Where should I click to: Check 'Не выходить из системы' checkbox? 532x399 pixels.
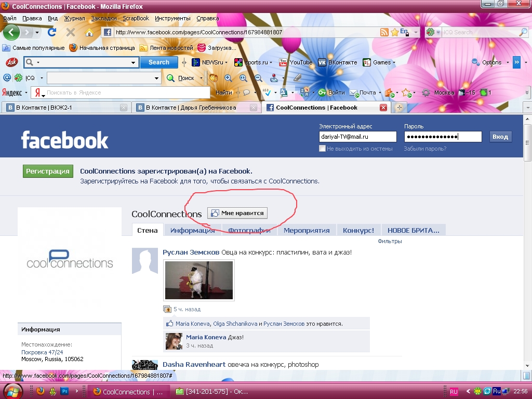322,149
